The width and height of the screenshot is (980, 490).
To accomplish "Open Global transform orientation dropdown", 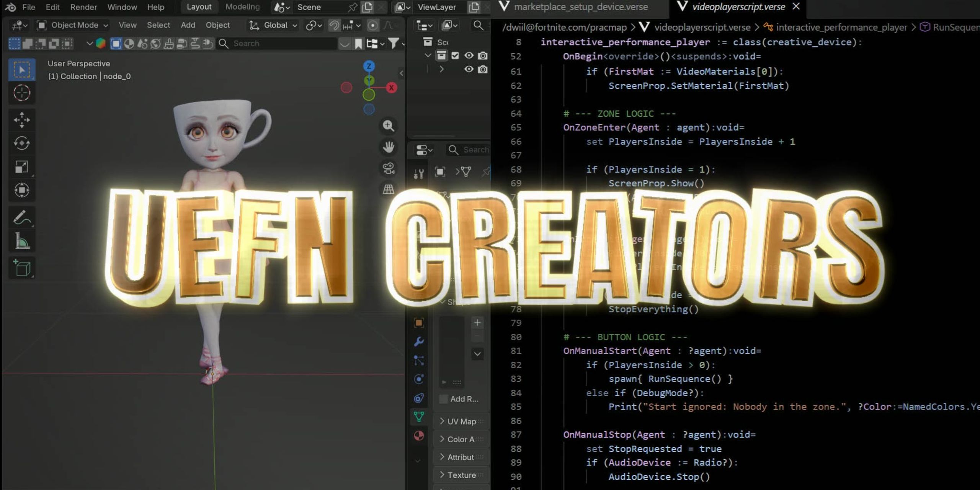I will pos(273,25).
